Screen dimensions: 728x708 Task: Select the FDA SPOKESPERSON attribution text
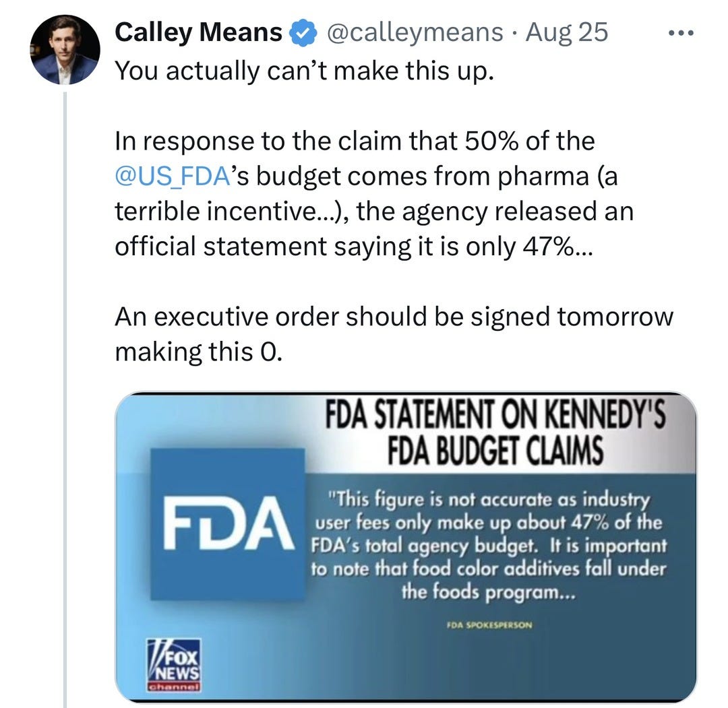[490, 624]
